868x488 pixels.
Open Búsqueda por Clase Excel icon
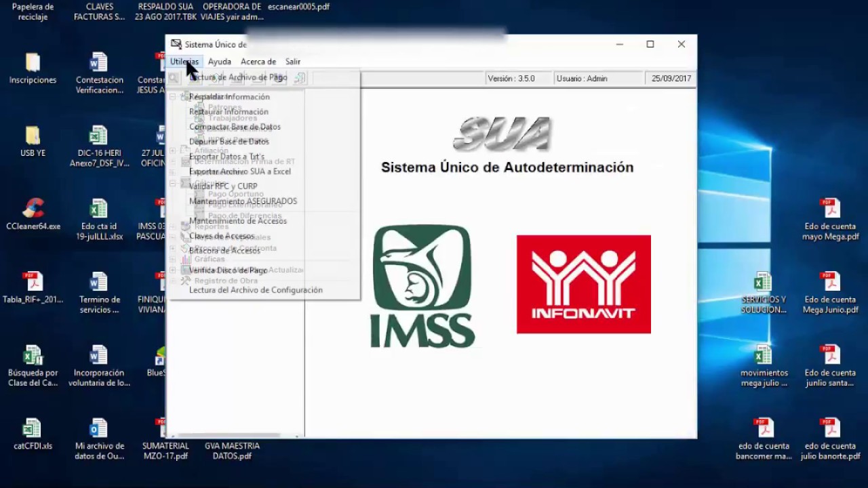(33, 355)
